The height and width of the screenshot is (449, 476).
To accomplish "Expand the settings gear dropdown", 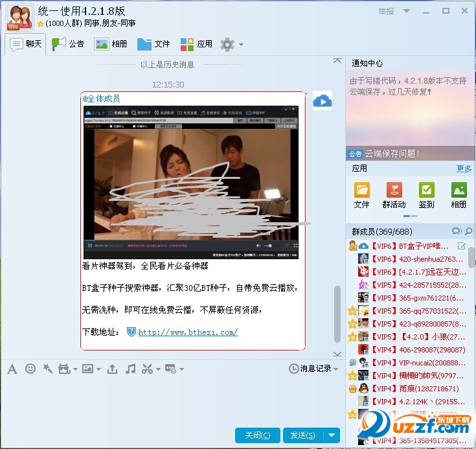I will click(x=242, y=45).
